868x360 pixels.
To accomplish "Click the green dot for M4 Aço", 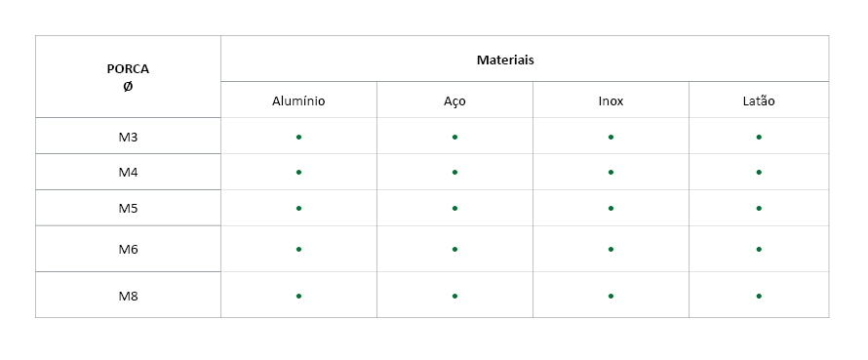I will [455, 173].
